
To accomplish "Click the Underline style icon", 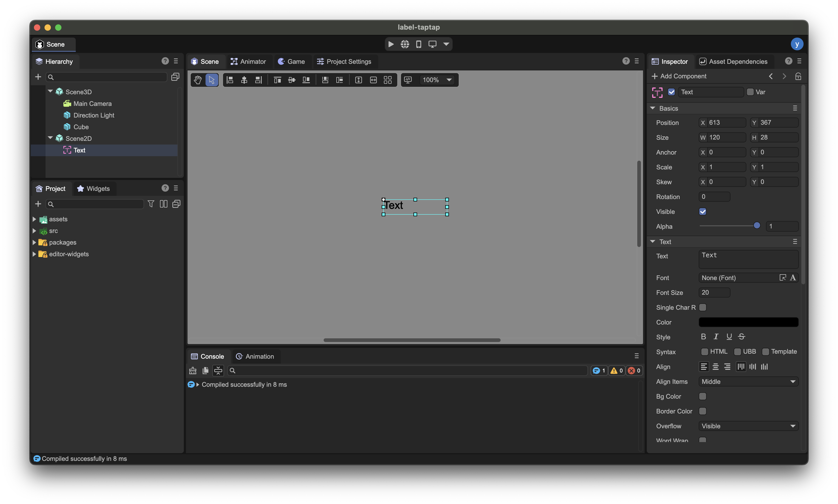I will point(729,336).
